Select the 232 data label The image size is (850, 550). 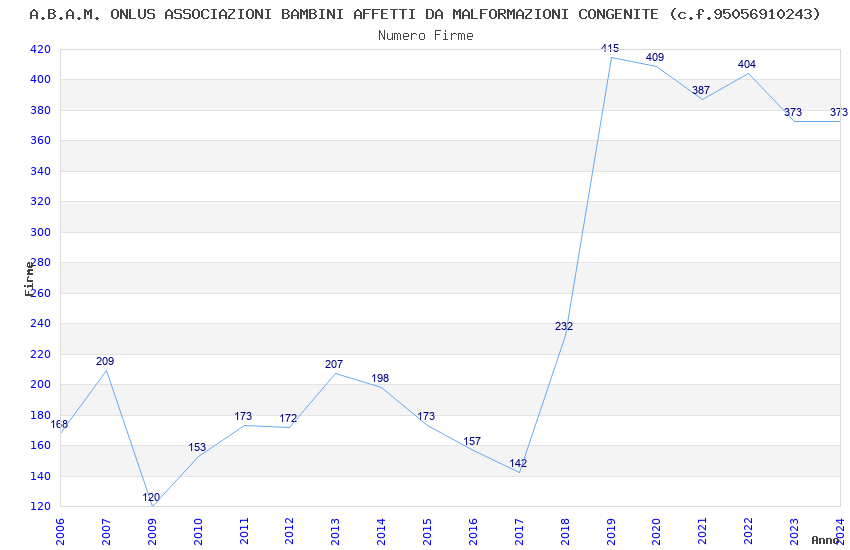pos(564,326)
